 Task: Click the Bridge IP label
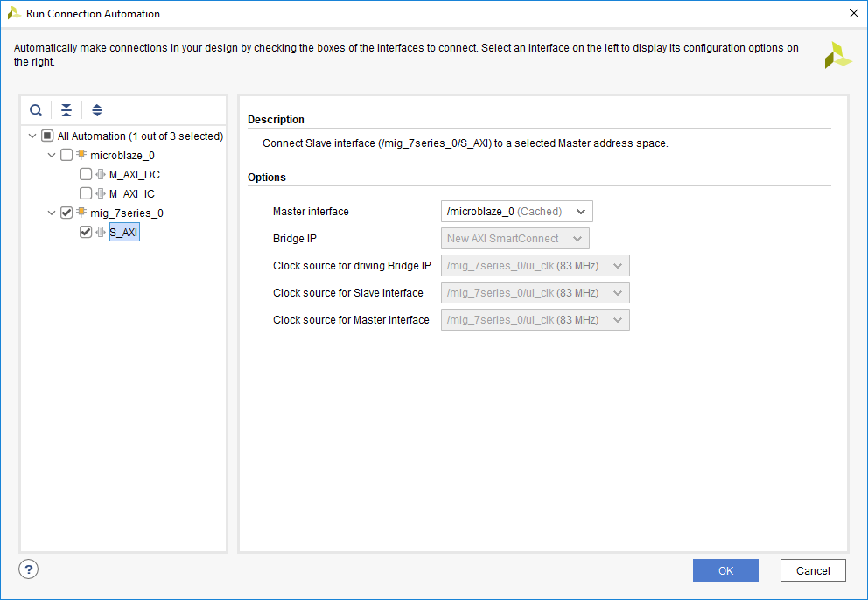[x=295, y=239]
